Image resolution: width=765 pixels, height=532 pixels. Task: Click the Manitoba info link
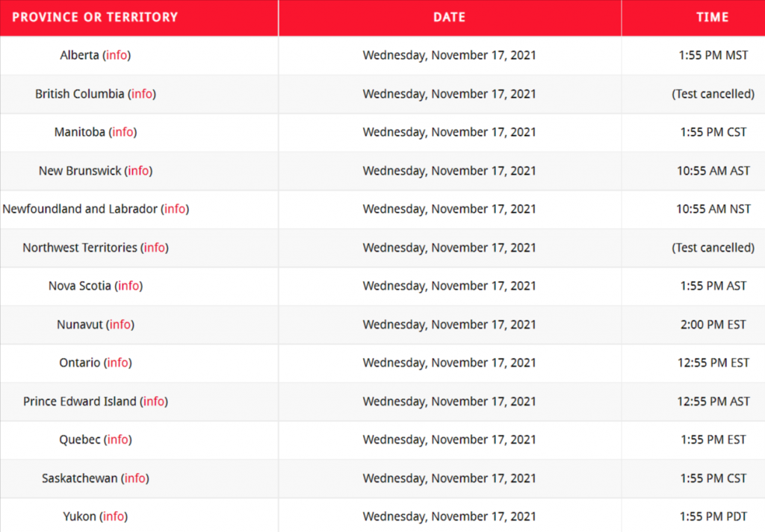(123, 132)
